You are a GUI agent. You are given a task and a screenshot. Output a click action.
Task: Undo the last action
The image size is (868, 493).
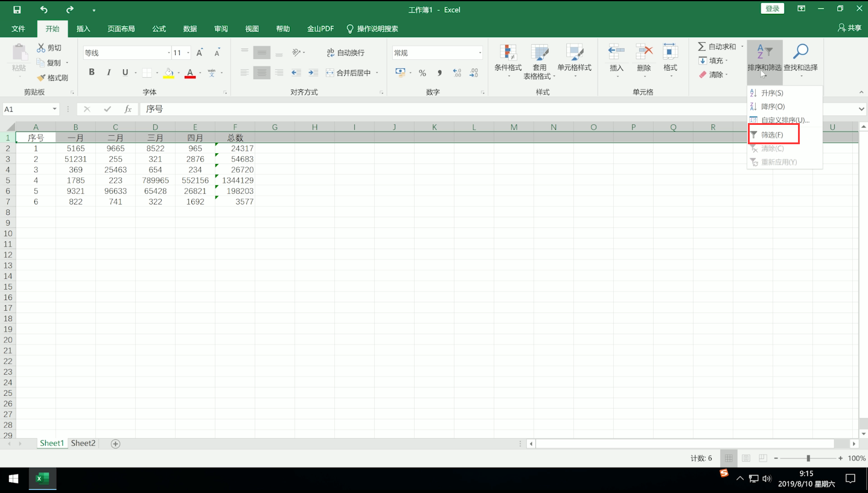(x=43, y=10)
